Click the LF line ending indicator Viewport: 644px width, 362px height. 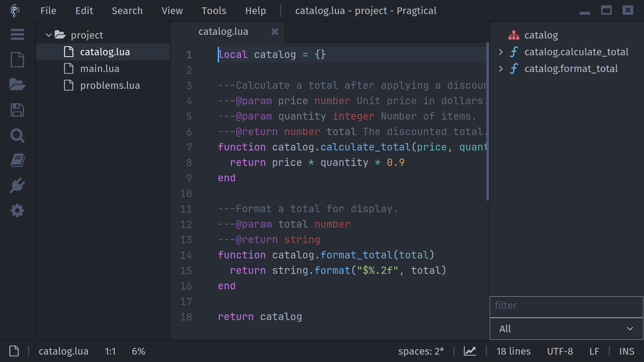click(x=594, y=351)
